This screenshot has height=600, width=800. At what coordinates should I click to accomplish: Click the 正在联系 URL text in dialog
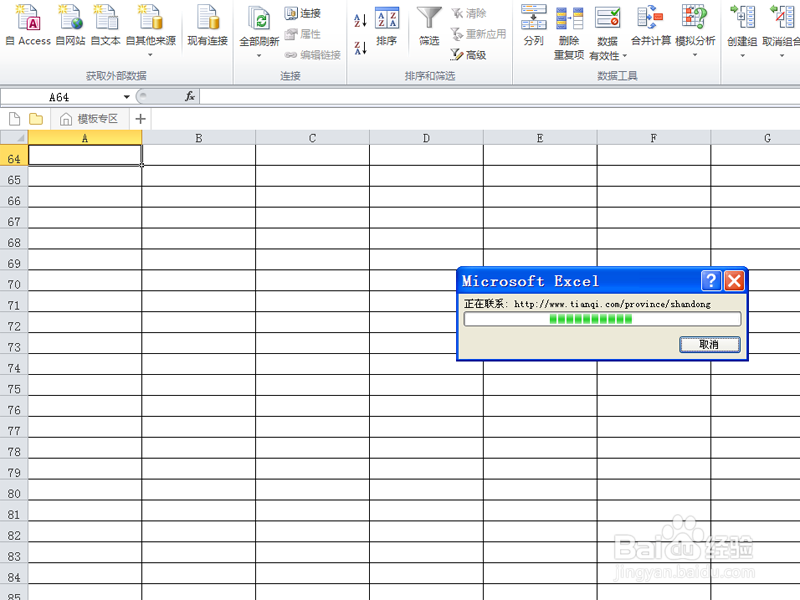[x=587, y=304]
